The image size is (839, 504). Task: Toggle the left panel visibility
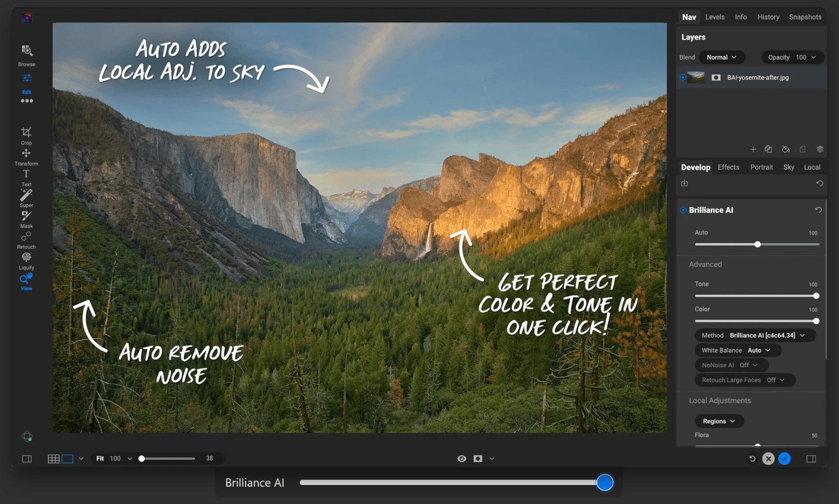(x=27, y=459)
